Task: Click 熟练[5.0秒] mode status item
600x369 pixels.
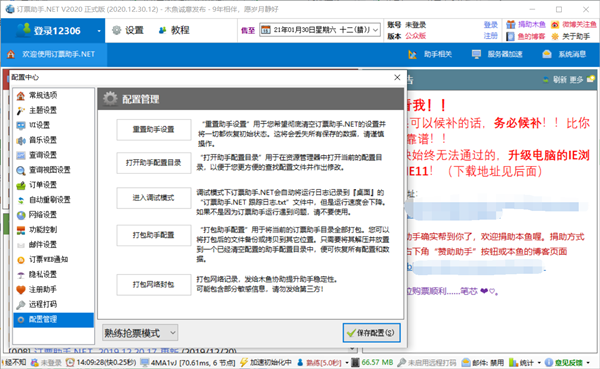Action: (319, 362)
